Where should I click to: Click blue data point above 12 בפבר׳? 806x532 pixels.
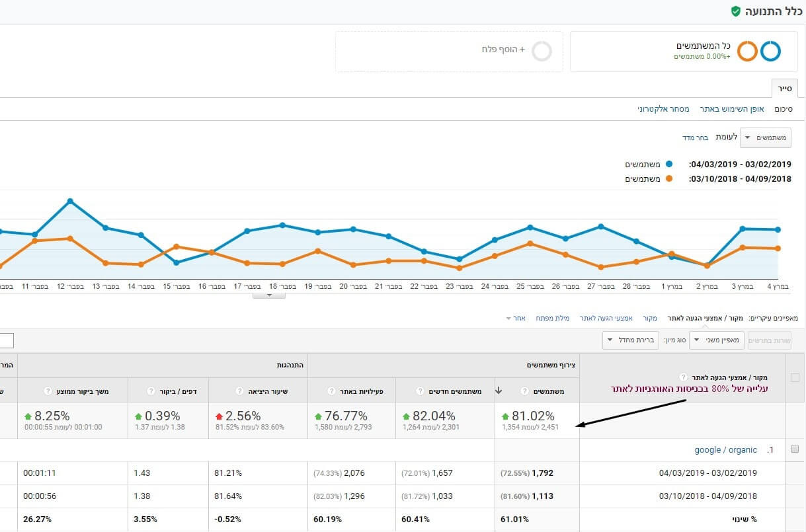pyautogui.click(x=69, y=201)
